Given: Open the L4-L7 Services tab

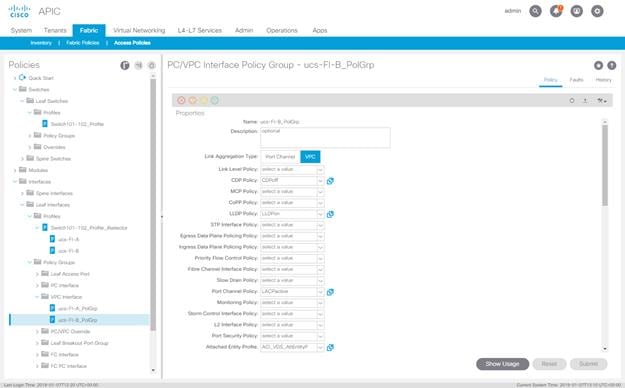Looking at the screenshot, I should pyautogui.click(x=200, y=30).
